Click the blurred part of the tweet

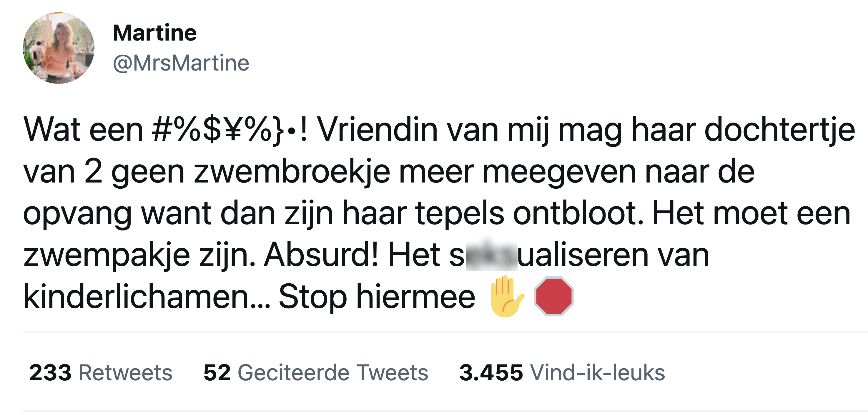491,255
